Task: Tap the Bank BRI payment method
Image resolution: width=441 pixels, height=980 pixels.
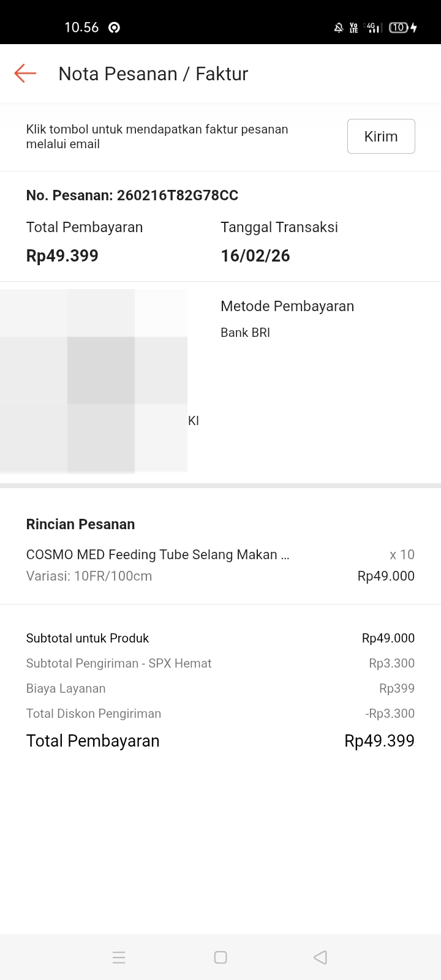Action: click(245, 333)
